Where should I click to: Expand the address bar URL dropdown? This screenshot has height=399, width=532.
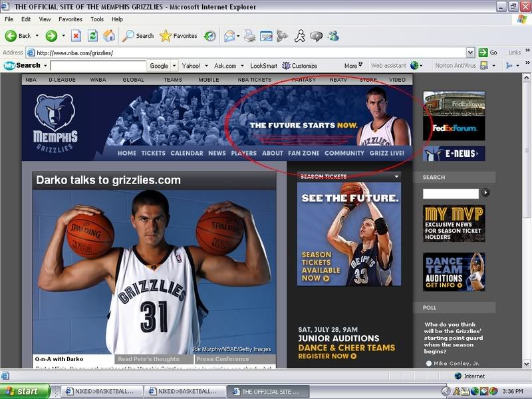point(470,53)
